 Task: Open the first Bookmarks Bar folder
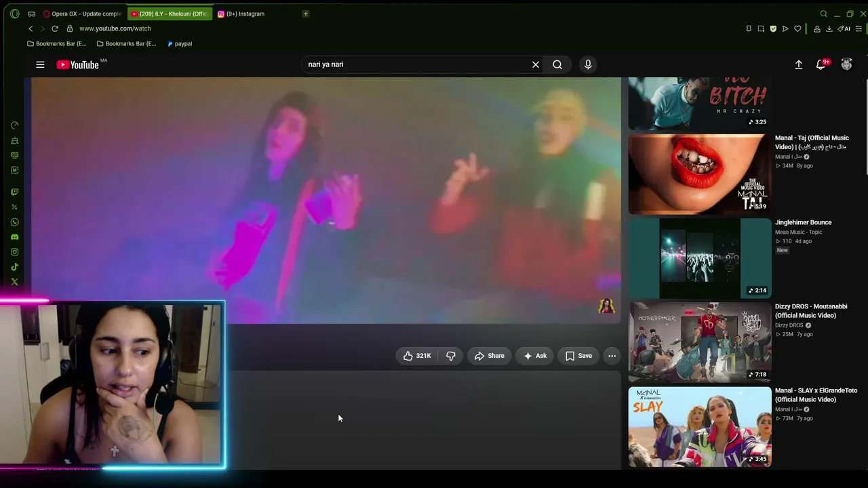[x=57, y=43]
